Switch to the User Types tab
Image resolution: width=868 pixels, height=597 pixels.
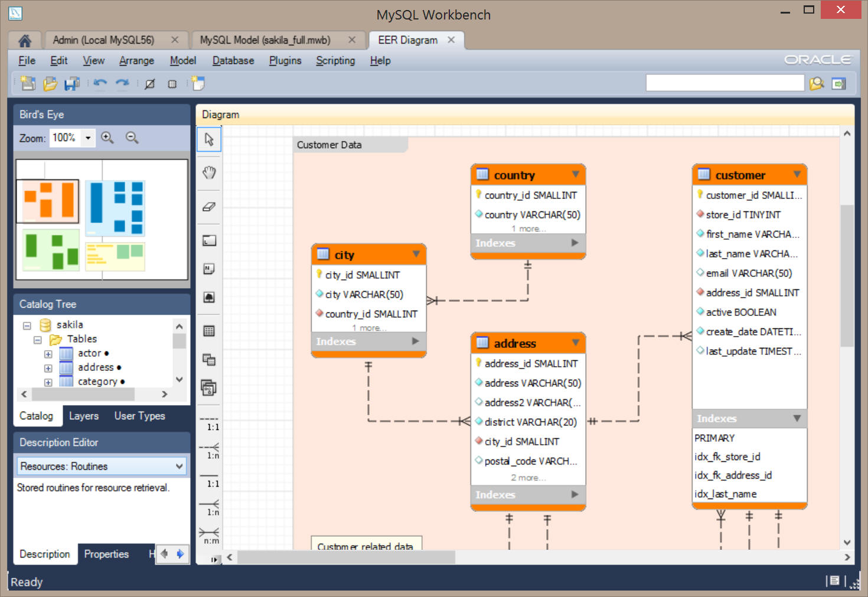coord(139,416)
